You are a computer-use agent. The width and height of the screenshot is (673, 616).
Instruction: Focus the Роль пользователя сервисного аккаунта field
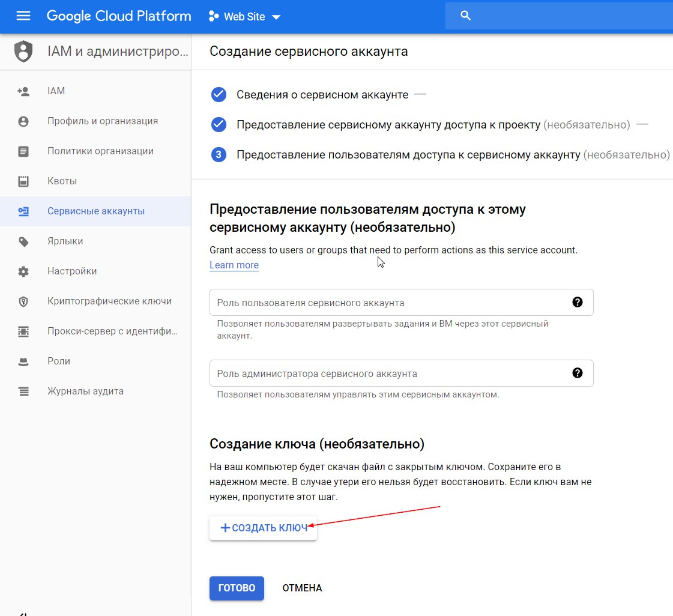coord(401,303)
